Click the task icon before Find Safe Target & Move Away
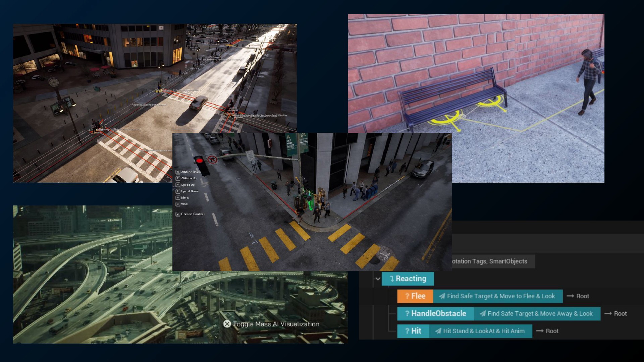Viewport: 644px width, 362px height. [x=482, y=314]
